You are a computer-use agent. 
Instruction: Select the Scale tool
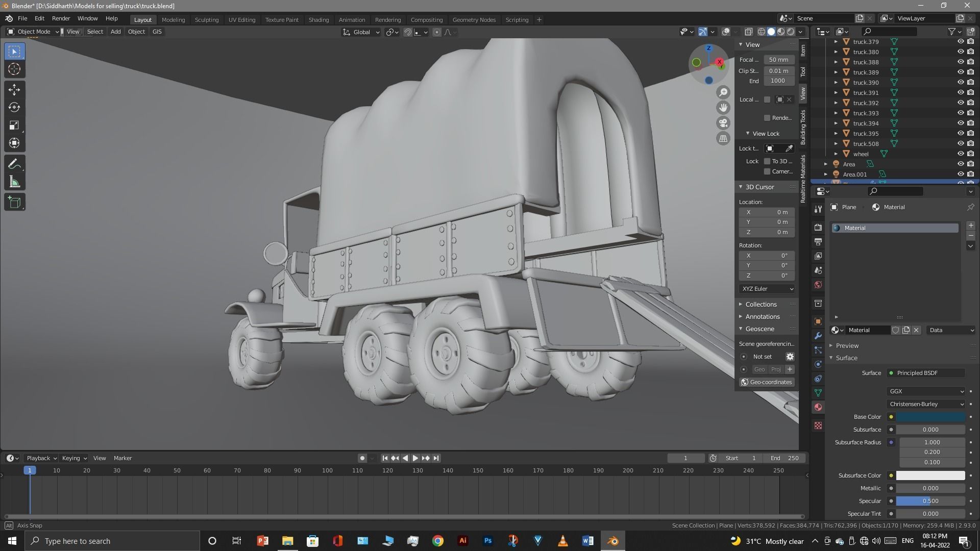click(14, 126)
